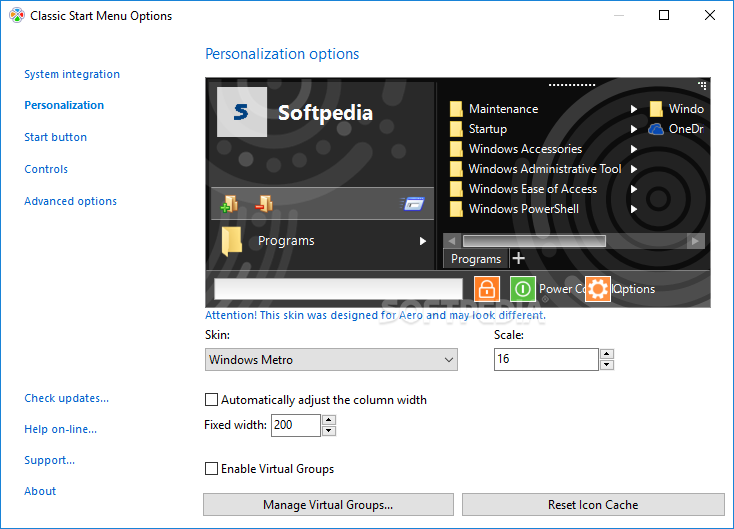Click the Softpedia user name text
734x529 pixels.
point(325,113)
